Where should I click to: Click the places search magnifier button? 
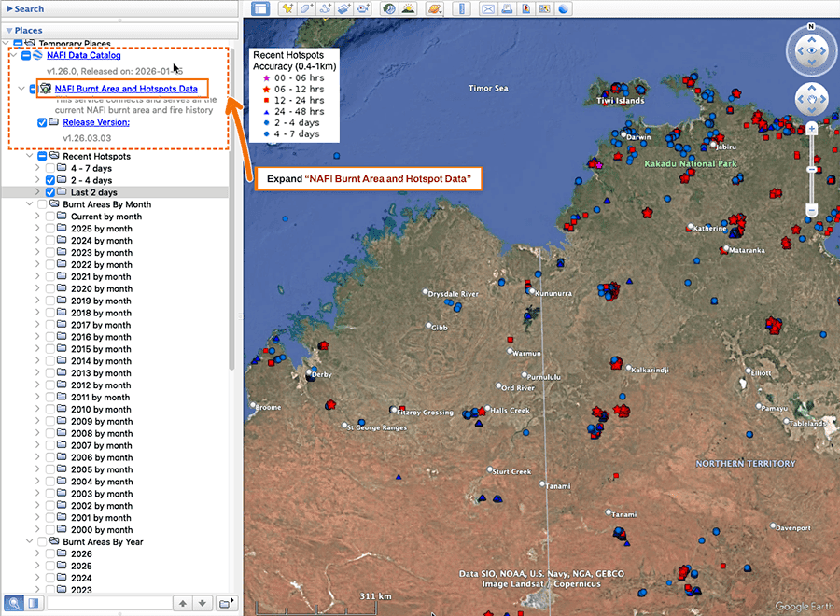coord(13,603)
